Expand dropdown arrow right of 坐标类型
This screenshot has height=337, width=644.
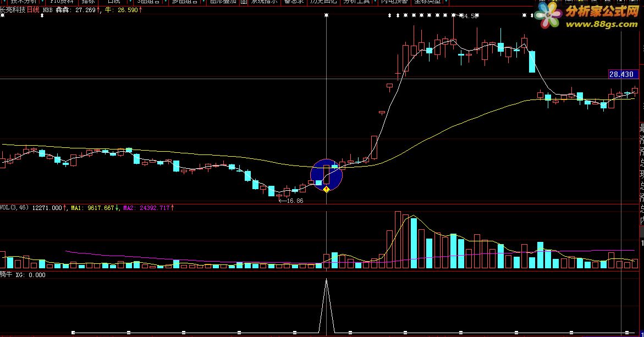pyautogui.click(x=445, y=2)
